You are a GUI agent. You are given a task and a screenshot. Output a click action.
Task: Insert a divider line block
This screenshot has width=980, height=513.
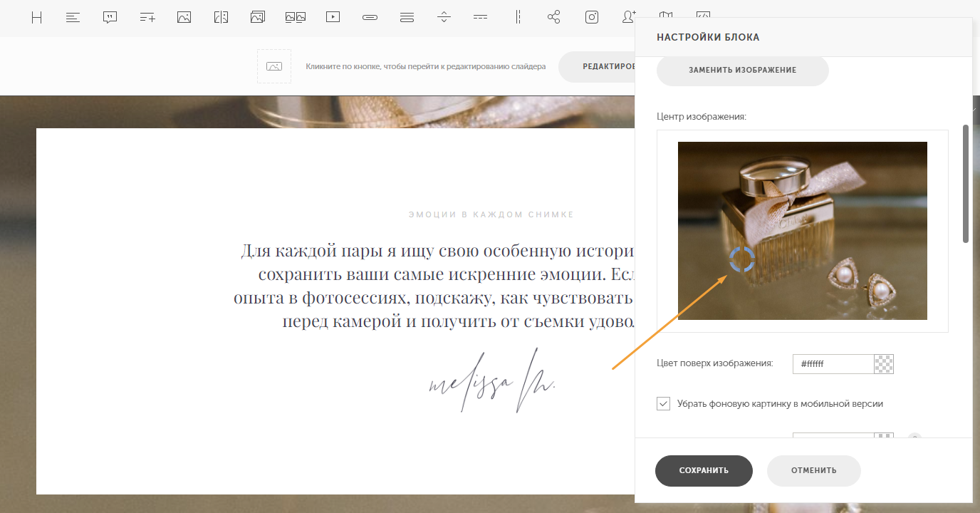444,18
